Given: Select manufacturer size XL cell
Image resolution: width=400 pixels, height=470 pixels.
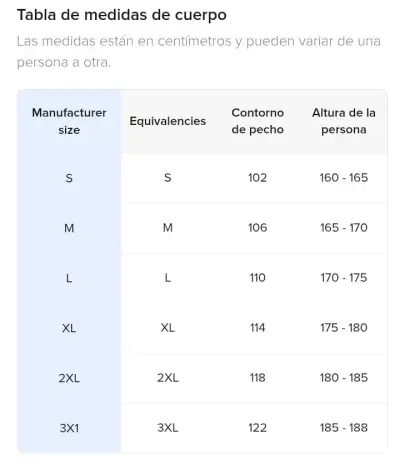Looking at the screenshot, I should point(69,328).
